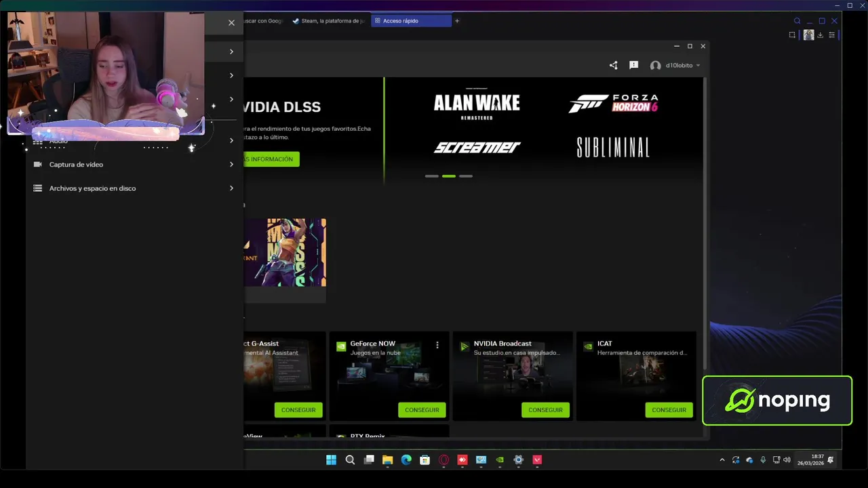Open Windows taskbar search
The width and height of the screenshot is (868, 488).
coord(350,460)
